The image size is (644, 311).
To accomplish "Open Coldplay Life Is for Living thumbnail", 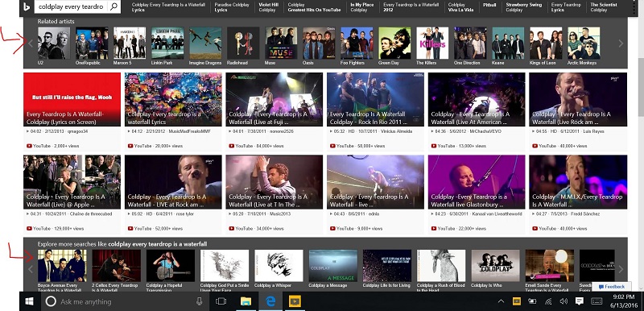I will [x=387, y=266].
